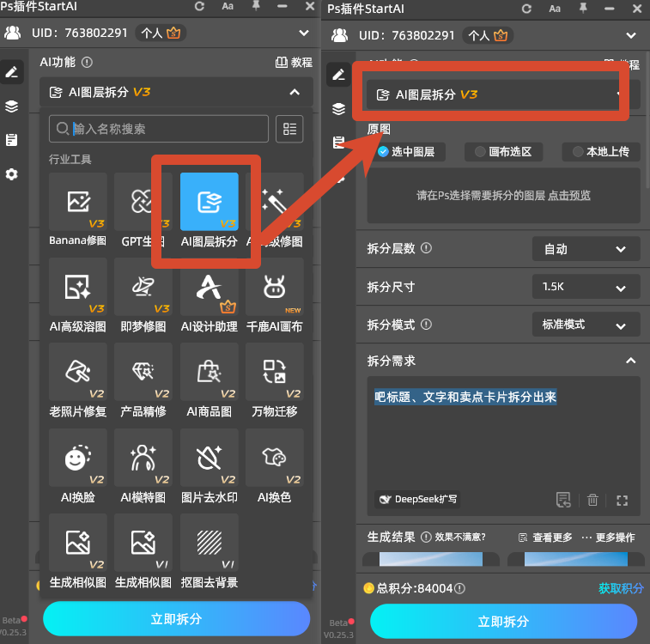Open 老照片修复 tool
Image resolution: width=650 pixels, height=644 pixels.
point(77,381)
